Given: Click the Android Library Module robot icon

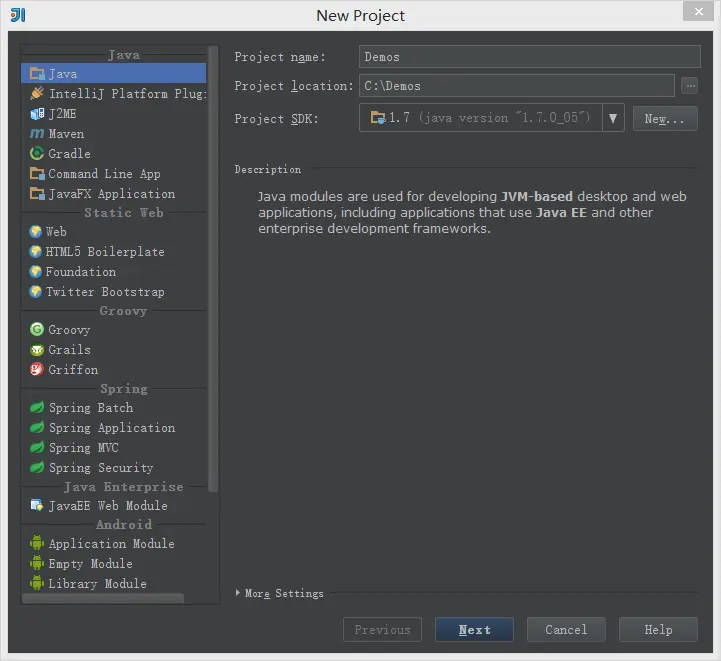Looking at the screenshot, I should pos(37,583).
